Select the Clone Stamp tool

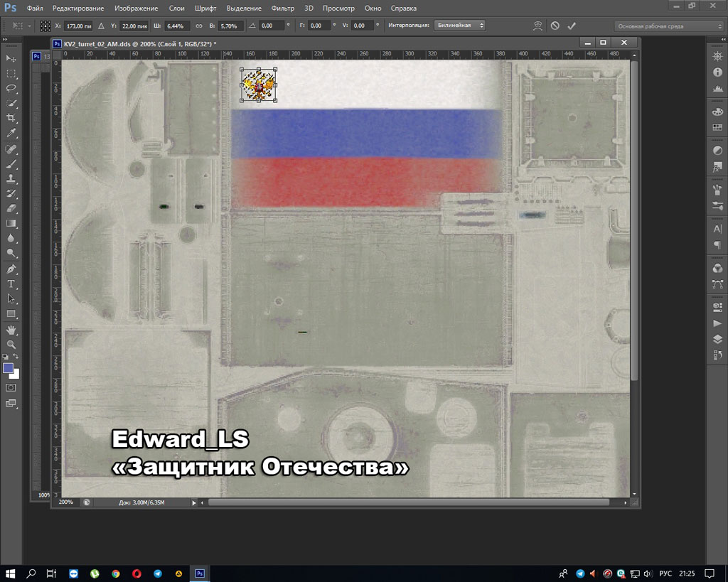[11, 178]
